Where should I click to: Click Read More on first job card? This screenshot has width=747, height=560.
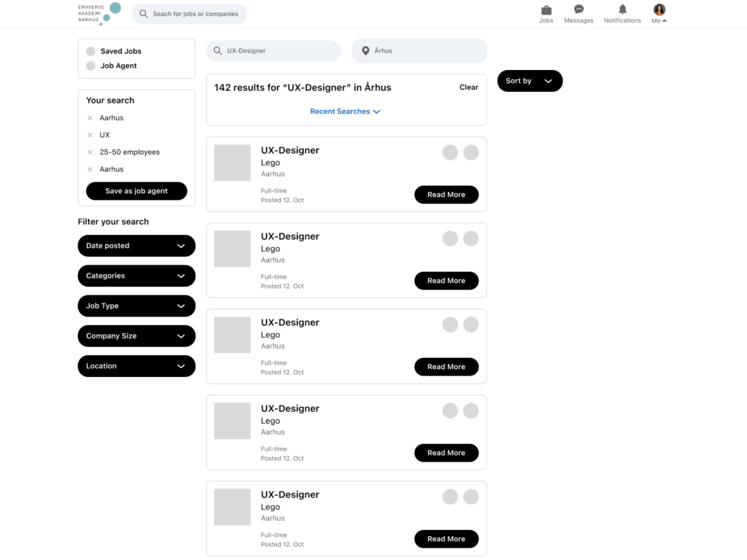pos(446,195)
